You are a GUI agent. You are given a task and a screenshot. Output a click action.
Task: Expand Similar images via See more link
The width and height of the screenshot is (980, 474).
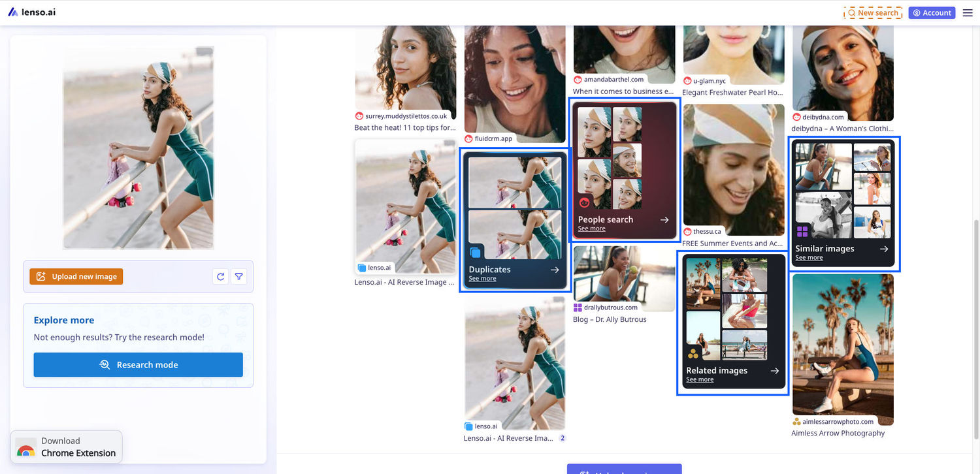point(809,258)
